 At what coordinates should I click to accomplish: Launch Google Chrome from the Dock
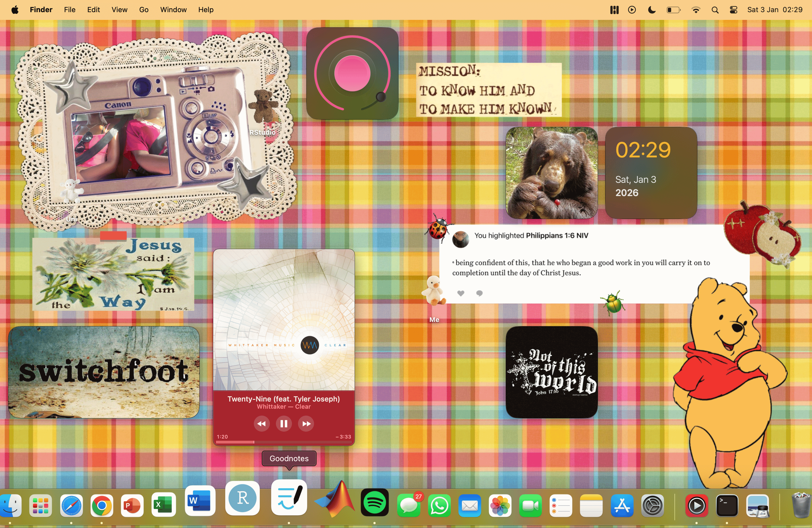(x=101, y=505)
